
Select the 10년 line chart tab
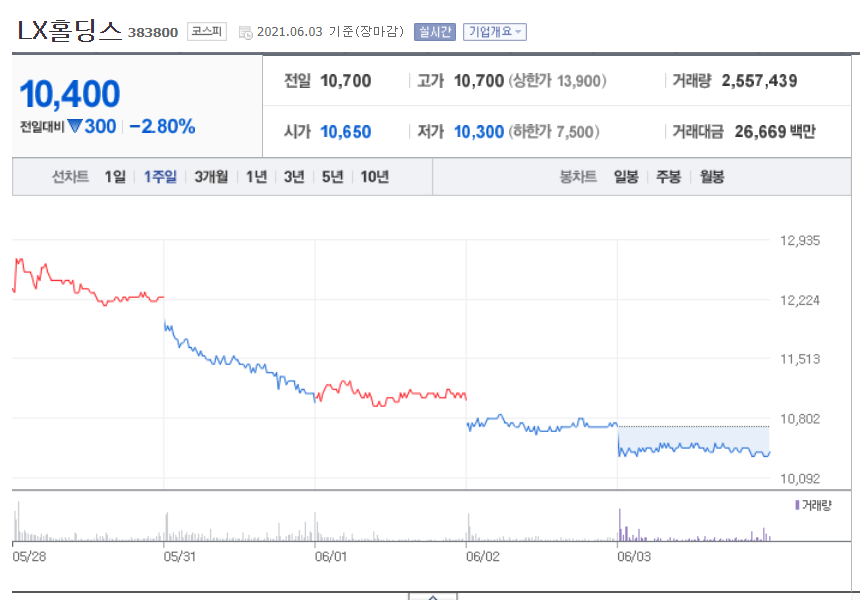[x=375, y=177]
